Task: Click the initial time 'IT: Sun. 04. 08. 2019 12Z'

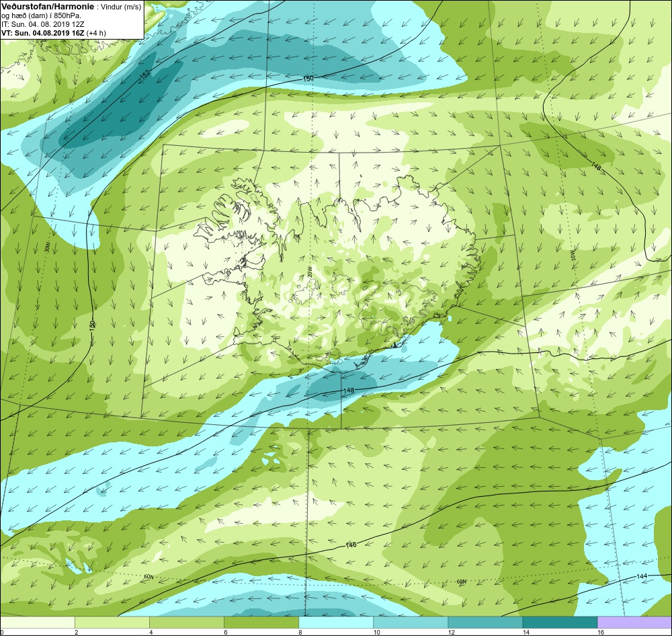Action: pos(43,24)
